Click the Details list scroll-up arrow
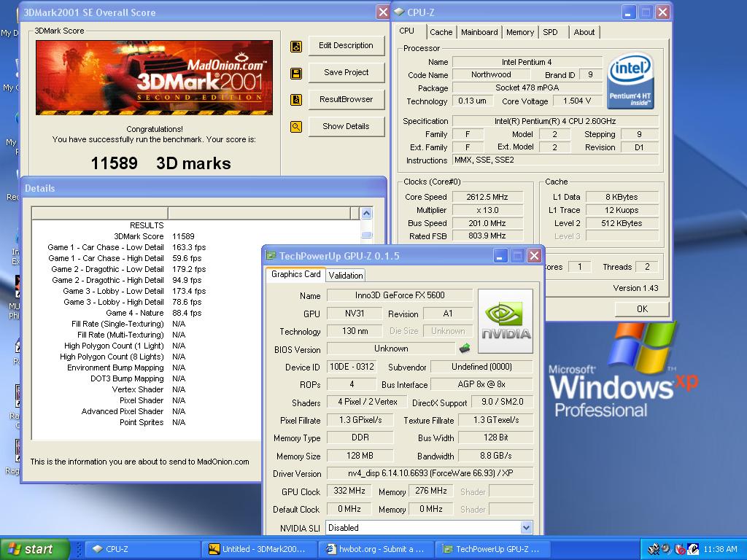 [366, 214]
